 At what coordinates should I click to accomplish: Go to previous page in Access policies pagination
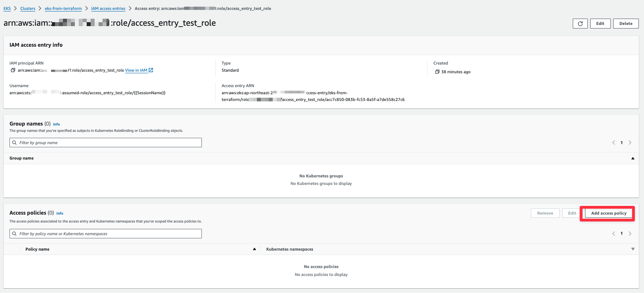[x=614, y=234]
